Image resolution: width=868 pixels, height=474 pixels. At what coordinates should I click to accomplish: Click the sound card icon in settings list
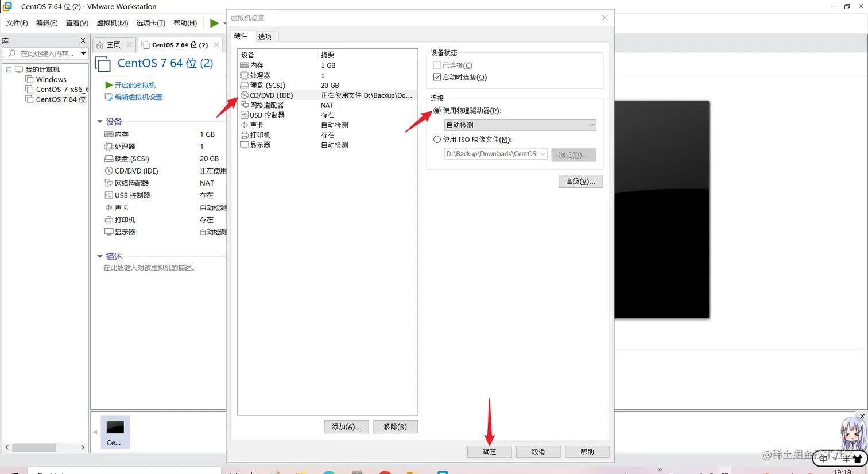[245, 125]
